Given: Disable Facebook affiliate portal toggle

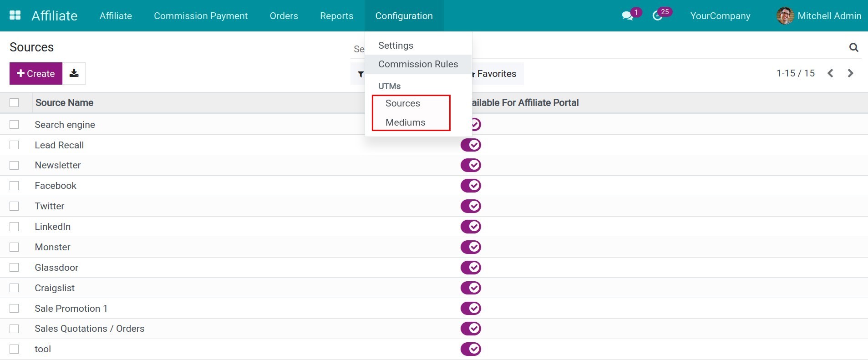Looking at the screenshot, I should pos(471,186).
